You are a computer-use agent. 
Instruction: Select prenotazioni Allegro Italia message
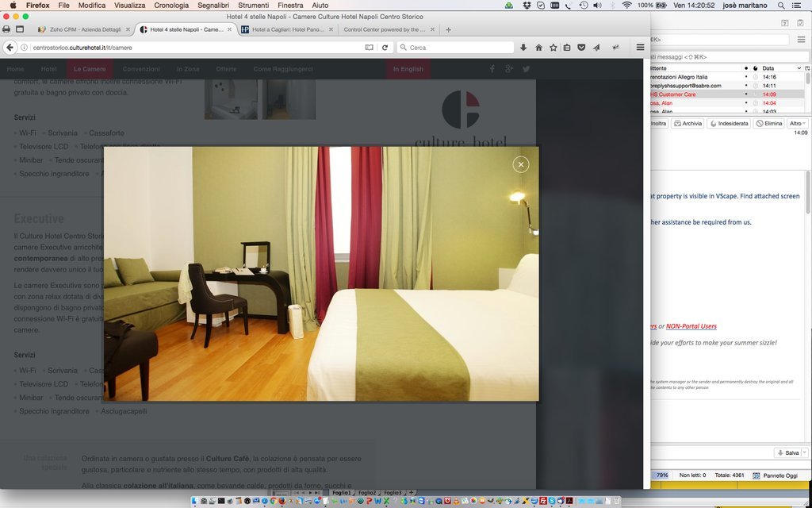click(727, 77)
